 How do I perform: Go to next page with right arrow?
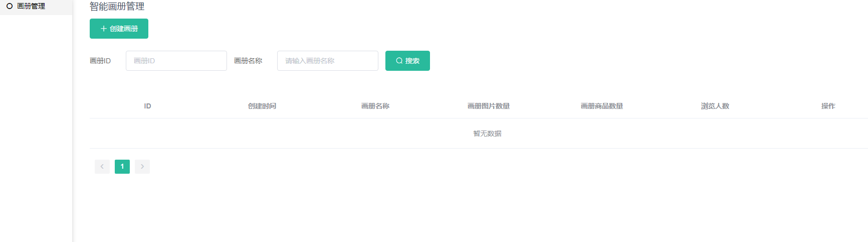(x=142, y=167)
